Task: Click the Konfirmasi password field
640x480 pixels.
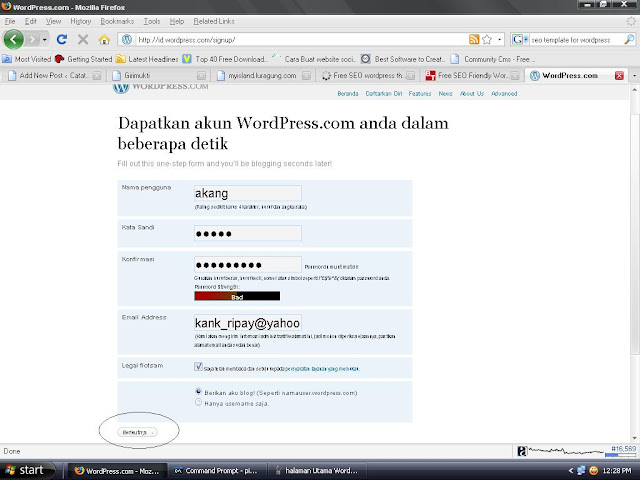Action: point(248,264)
